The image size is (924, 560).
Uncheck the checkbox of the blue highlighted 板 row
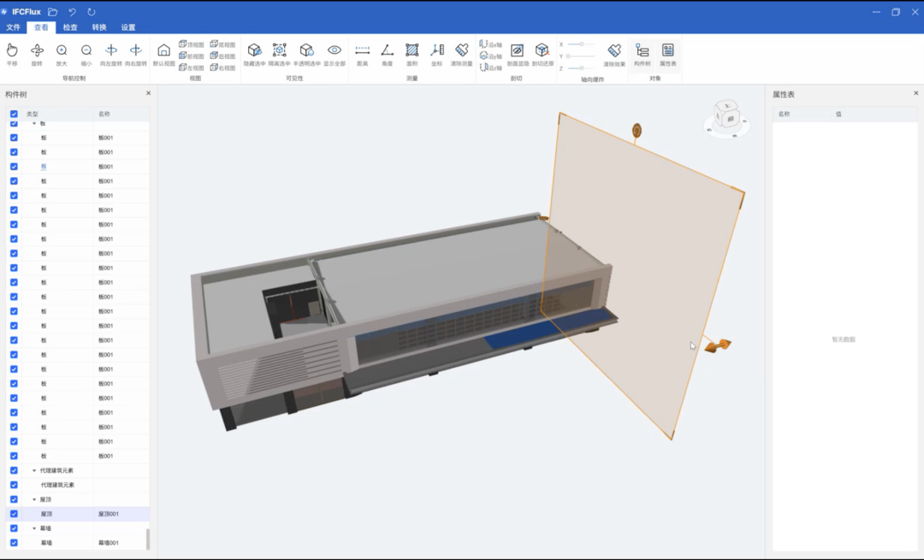point(14,167)
